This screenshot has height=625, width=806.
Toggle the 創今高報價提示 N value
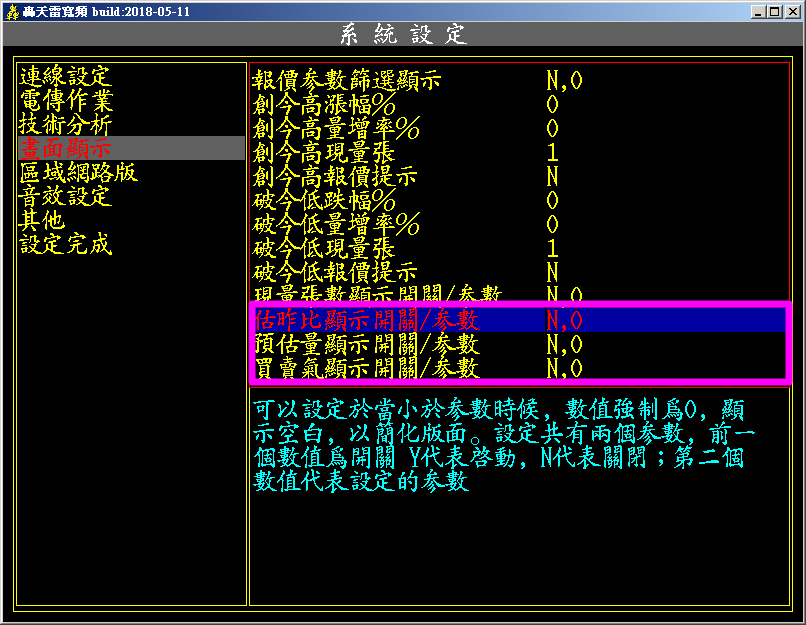pos(552,177)
